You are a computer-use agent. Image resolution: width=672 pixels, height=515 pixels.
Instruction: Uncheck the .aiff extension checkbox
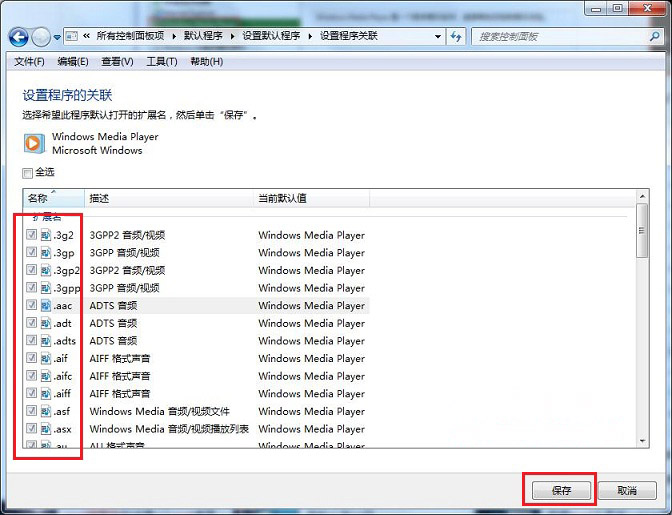pyautogui.click(x=31, y=393)
